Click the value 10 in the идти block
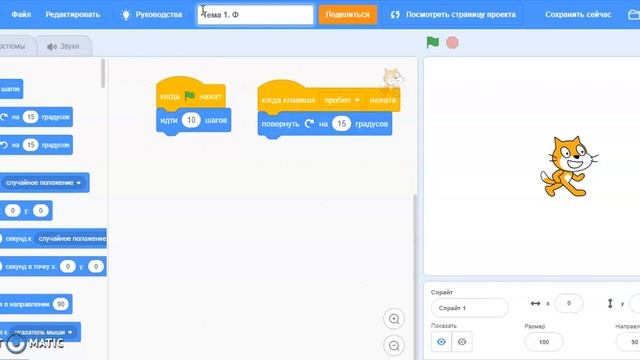Viewport: 640px width, 360px height. click(191, 120)
